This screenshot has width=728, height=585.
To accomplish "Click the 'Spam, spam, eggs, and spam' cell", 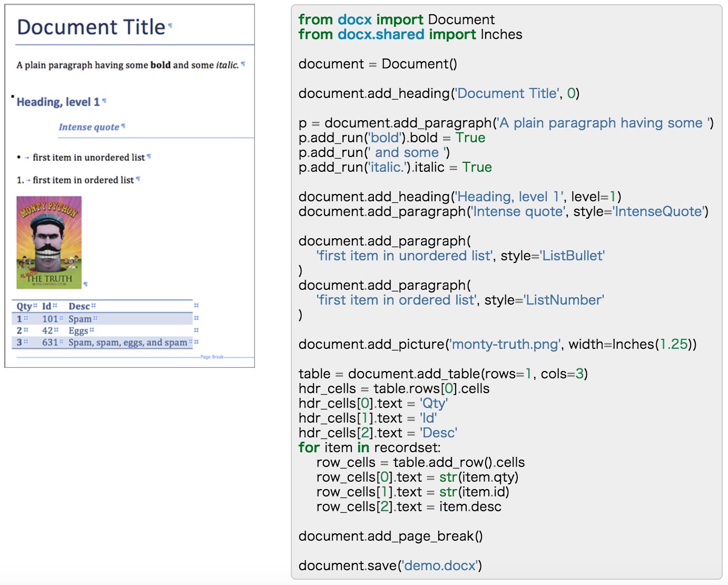I will pos(127,343).
